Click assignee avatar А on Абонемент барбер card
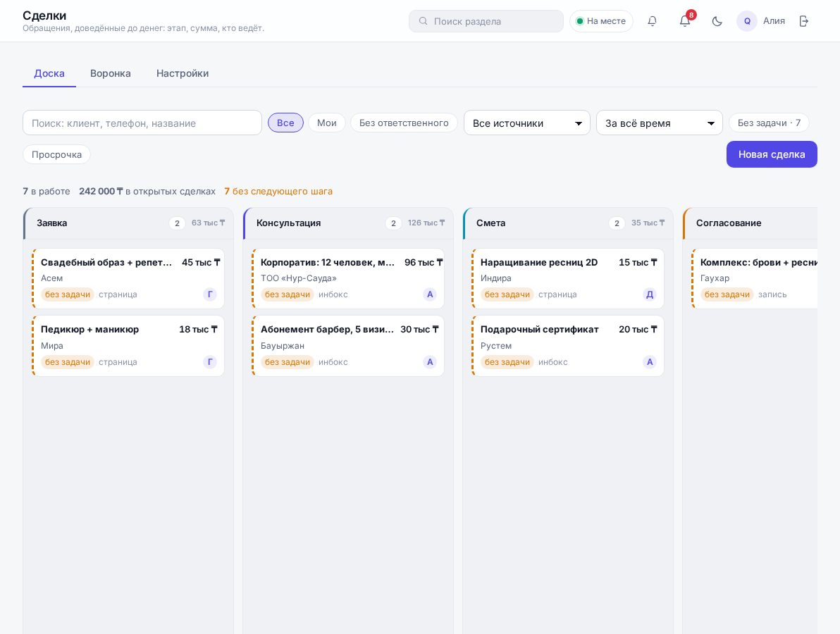 430,362
